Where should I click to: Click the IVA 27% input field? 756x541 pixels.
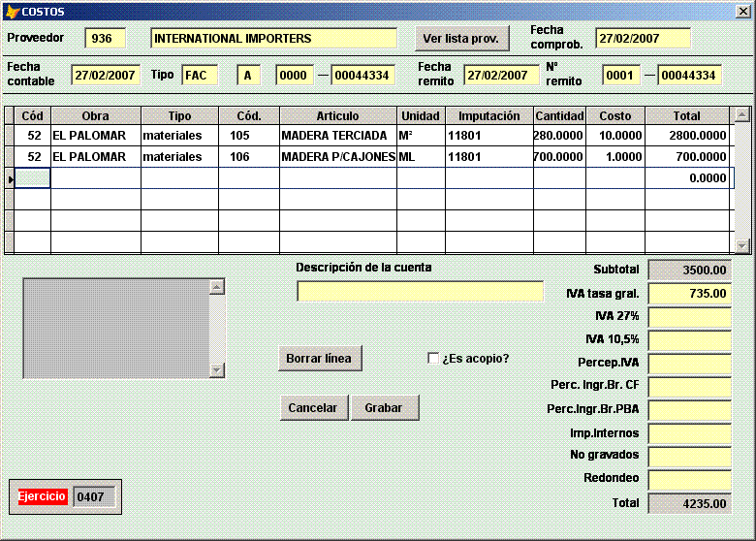pyautogui.click(x=688, y=317)
